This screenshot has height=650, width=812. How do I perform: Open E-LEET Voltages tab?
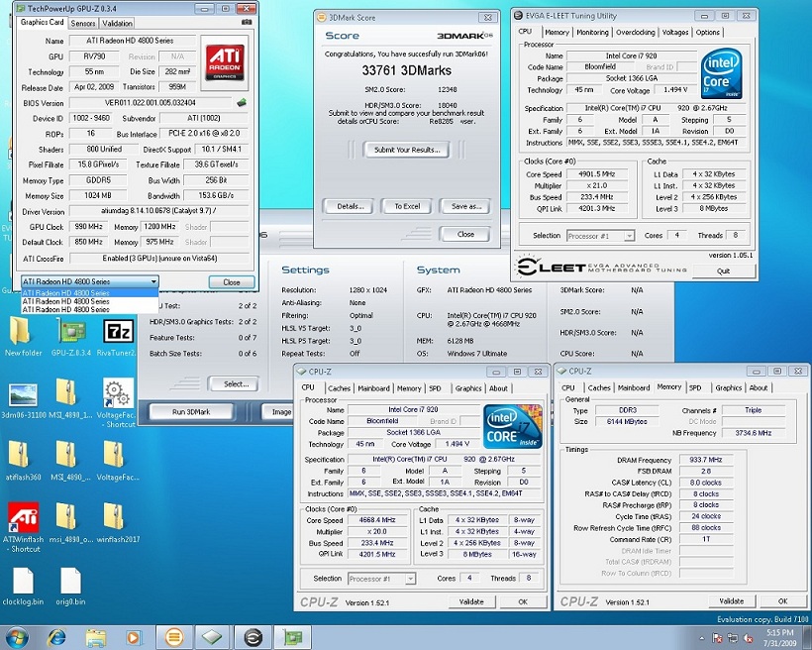pos(675,32)
